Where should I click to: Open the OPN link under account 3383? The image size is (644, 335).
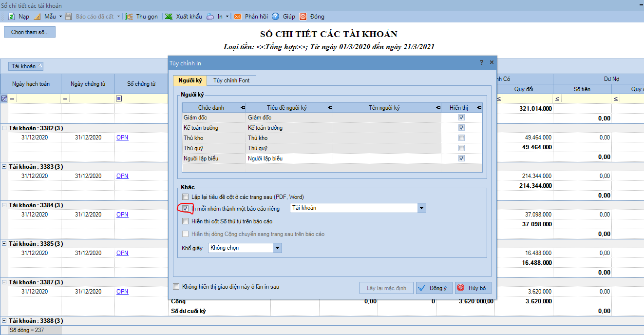(122, 176)
